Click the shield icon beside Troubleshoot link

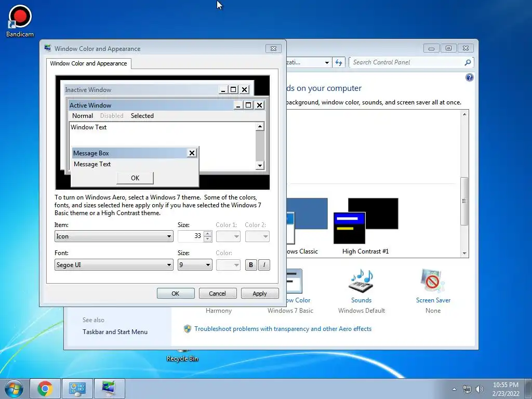tap(187, 329)
